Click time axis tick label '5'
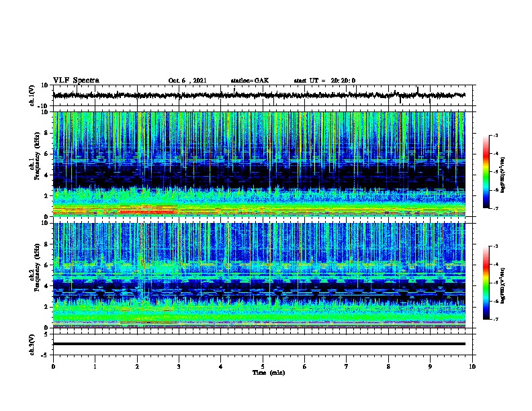The height and width of the screenshot is (411, 532). pyautogui.click(x=263, y=367)
